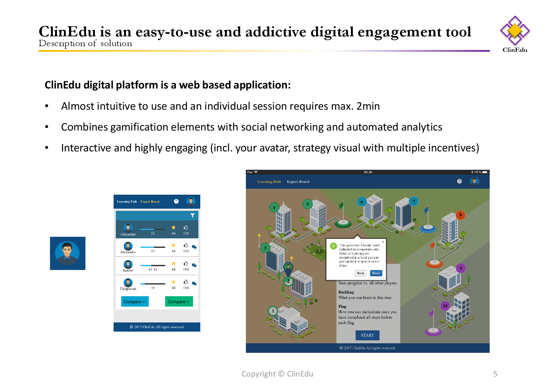Click step 7 badge in tutorial popup
This screenshot has width=555, height=392.
tap(333, 246)
